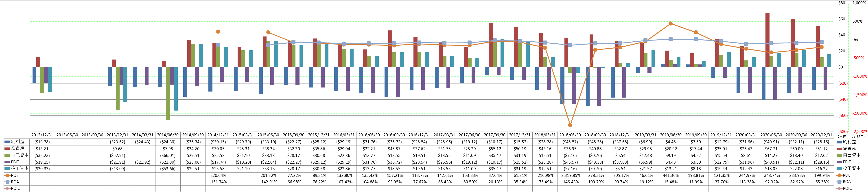Select the 2013/06/30 column header
This screenshot has width=868, height=192.
click(x=67, y=135)
